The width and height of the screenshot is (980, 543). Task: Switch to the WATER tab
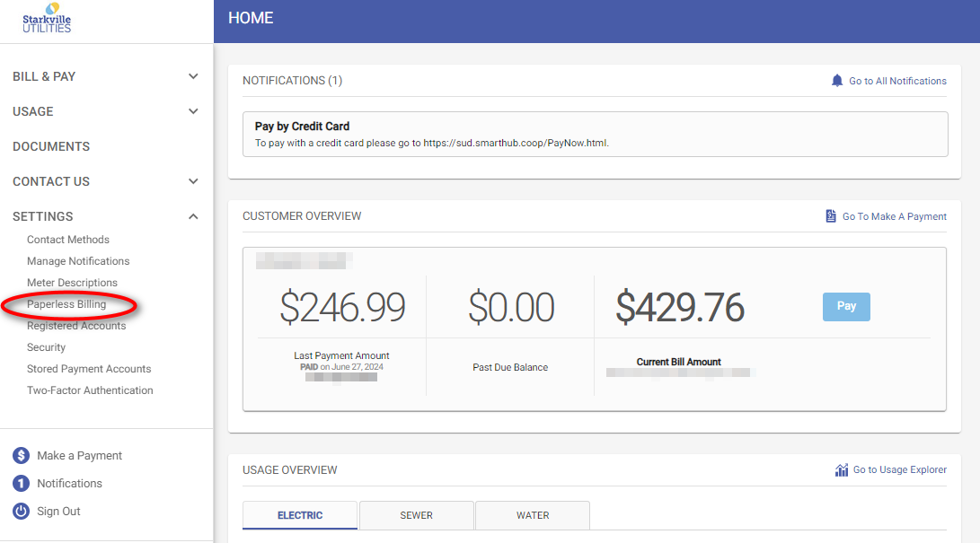533,515
